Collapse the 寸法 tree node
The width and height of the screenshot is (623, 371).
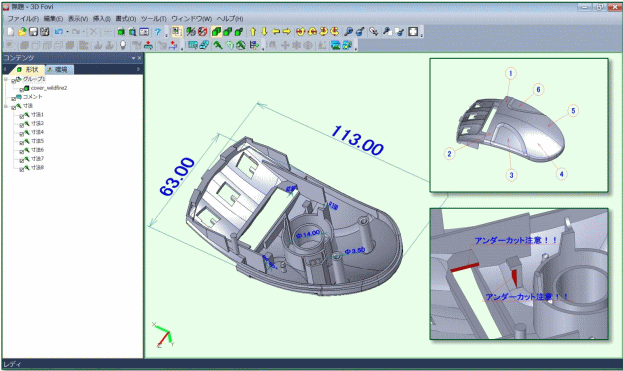tap(6, 106)
